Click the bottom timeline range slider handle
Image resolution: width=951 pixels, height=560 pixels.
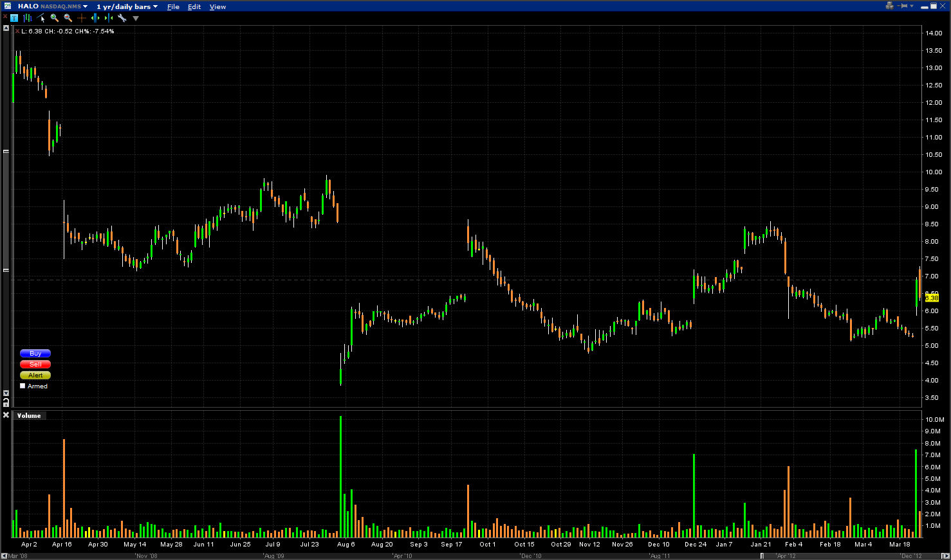(762, 555)
